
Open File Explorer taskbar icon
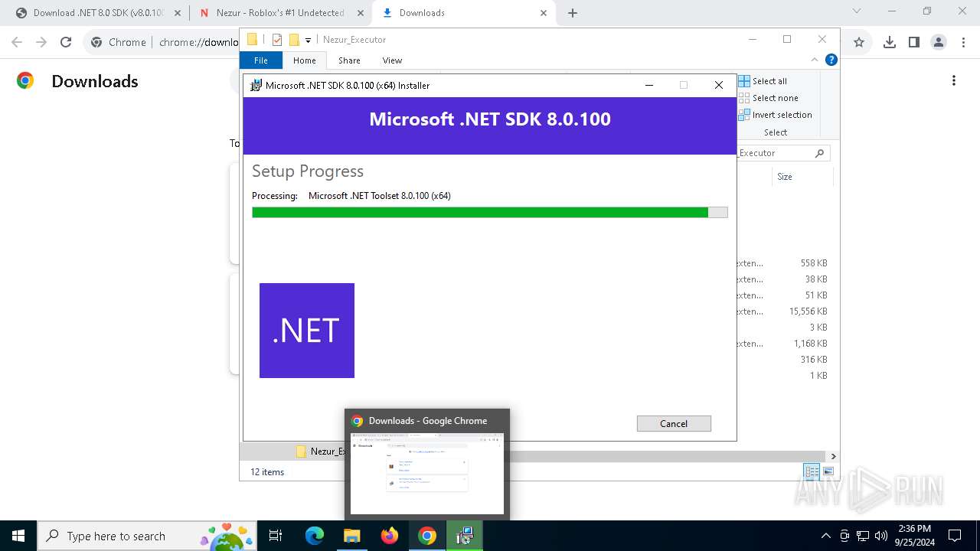351,536
